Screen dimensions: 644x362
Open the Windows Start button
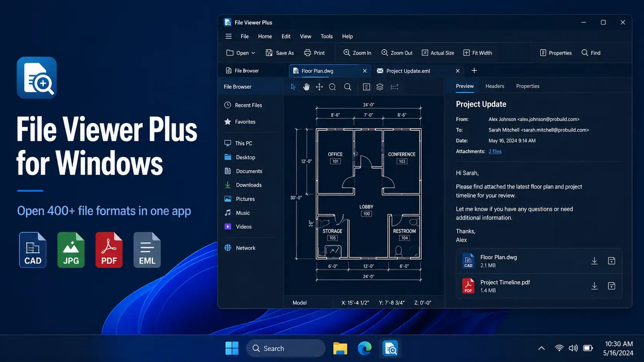click(232, 348)
